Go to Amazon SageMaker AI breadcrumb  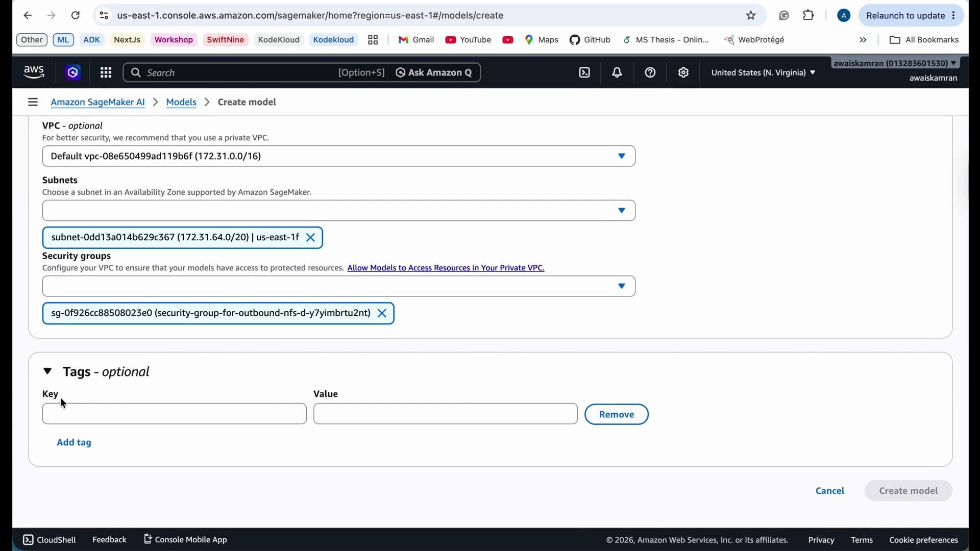98,103
